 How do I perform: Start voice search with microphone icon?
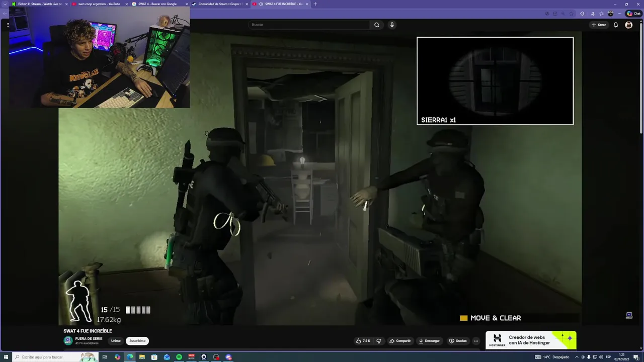pyautogui.click(x=392, y=25)
